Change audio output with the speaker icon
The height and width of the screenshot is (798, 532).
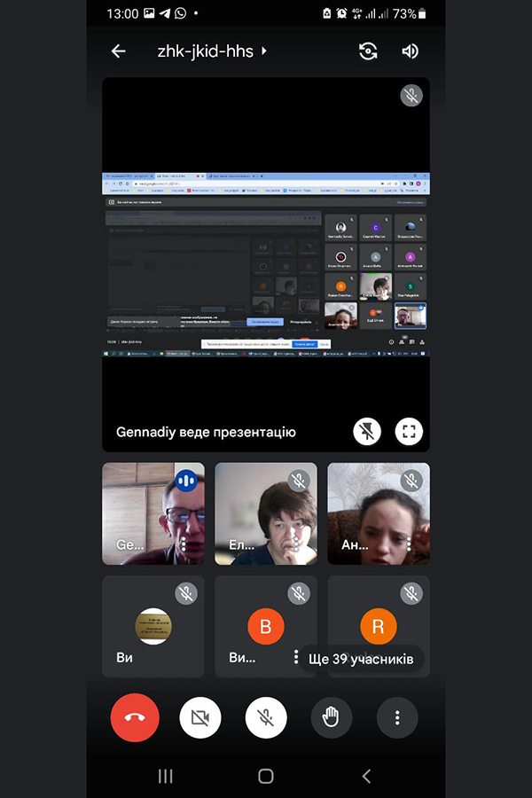[x=411, y=51]
